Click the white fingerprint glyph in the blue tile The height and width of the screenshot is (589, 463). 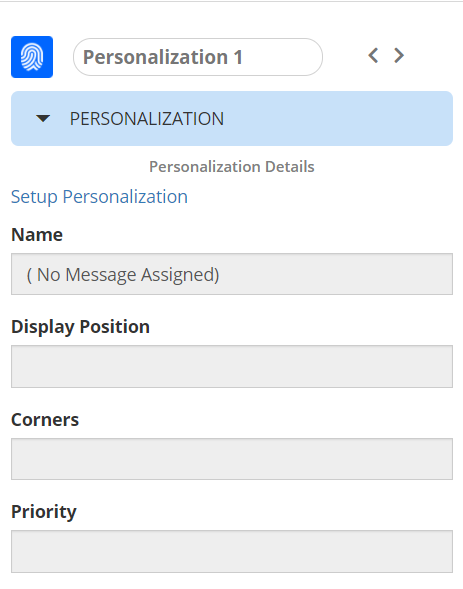32,57
